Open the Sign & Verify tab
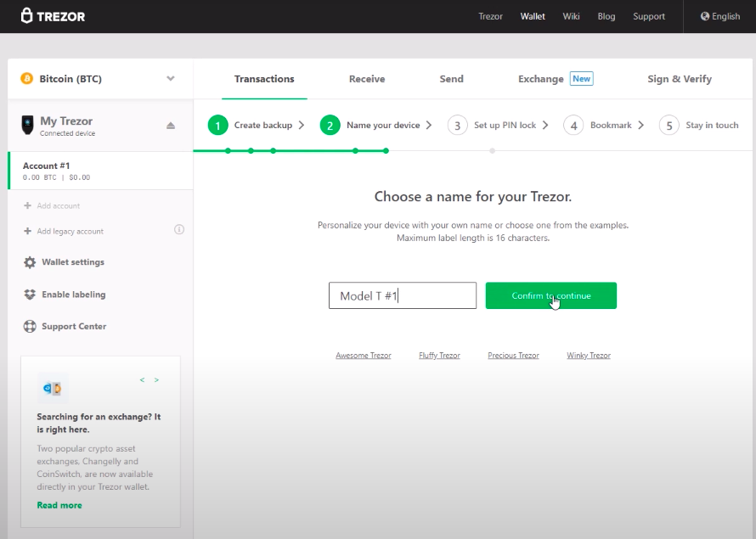756x539 pixels. (x=680, y=79)
